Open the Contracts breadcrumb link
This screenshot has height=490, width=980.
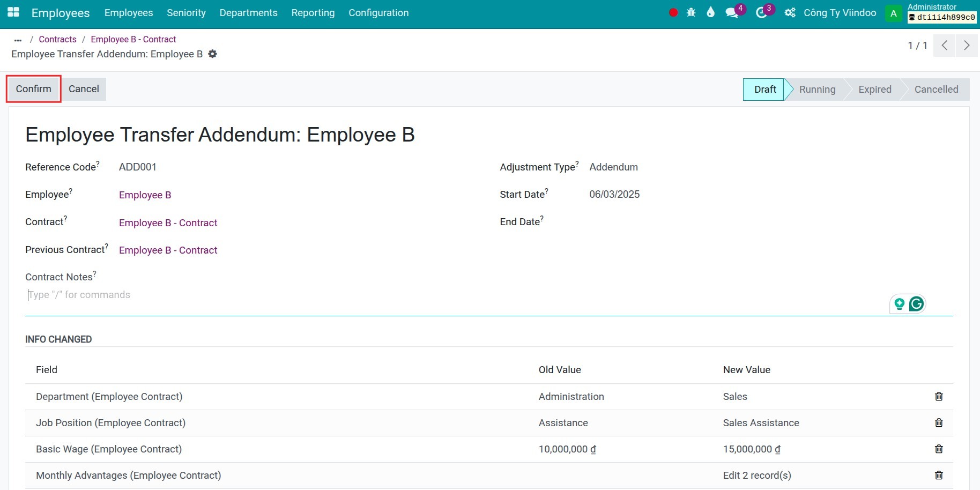[x=57, y=39]
